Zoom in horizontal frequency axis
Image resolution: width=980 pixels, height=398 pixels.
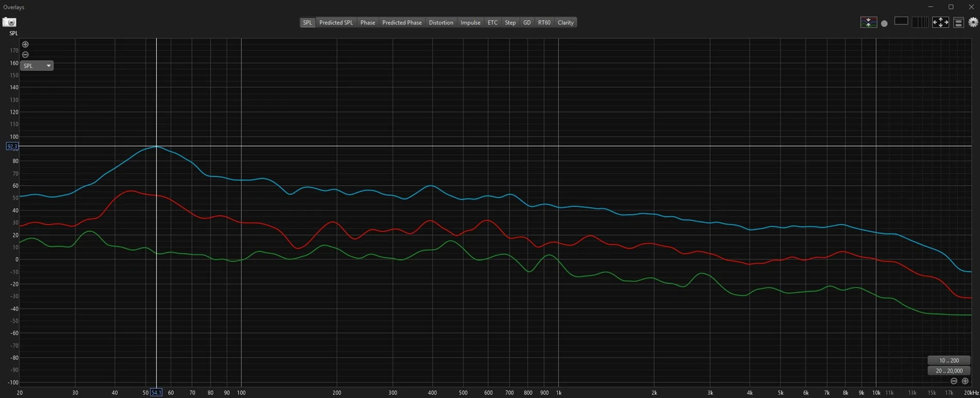point(965,381)
